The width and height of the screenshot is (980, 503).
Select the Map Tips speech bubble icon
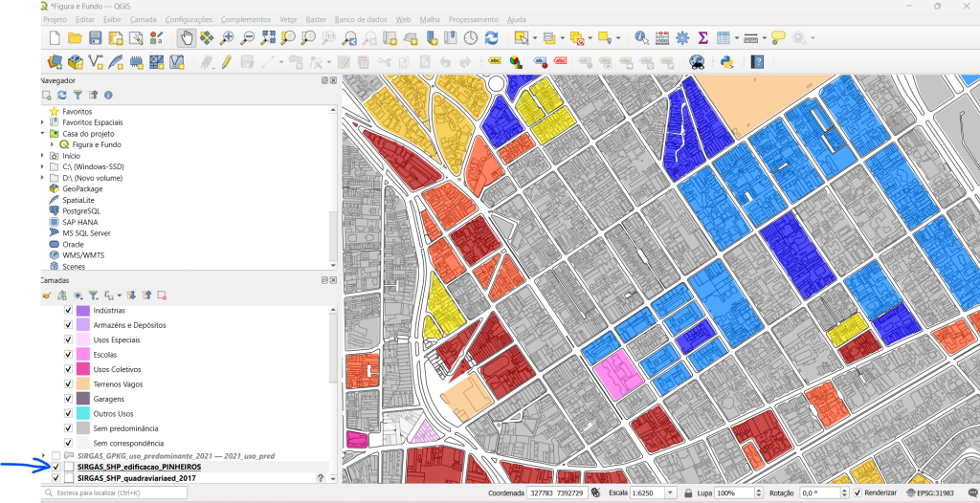tap(778, 37)
